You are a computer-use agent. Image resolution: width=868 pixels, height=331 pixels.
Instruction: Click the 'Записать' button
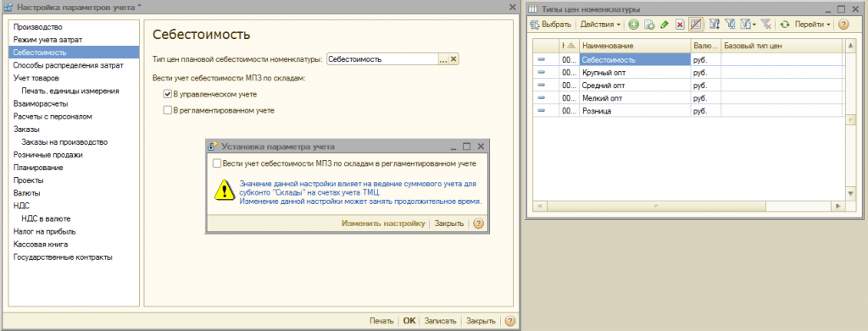pyautogui.click(x=440, y=321)
